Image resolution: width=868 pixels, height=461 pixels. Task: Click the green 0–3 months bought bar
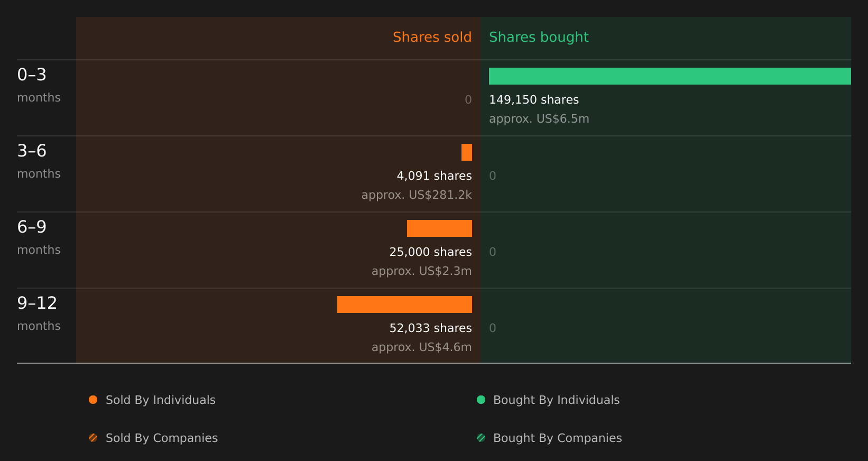[670, 76]
